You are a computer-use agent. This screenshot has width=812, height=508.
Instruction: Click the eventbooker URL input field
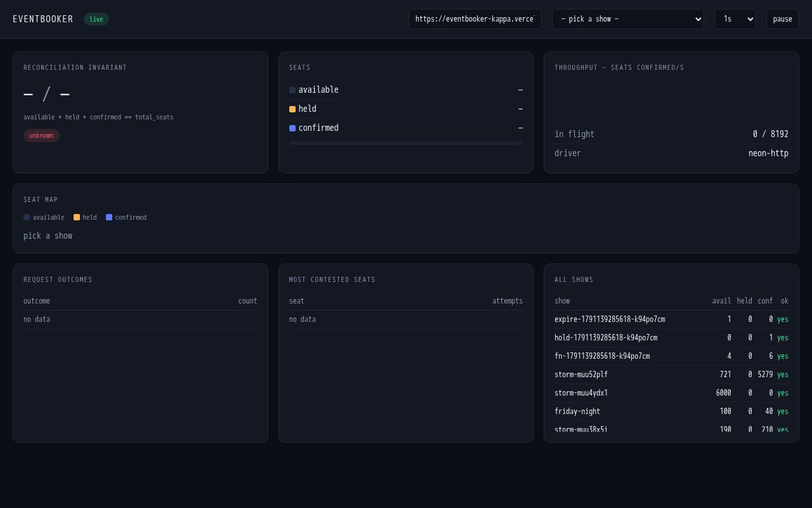pos(475,19)
